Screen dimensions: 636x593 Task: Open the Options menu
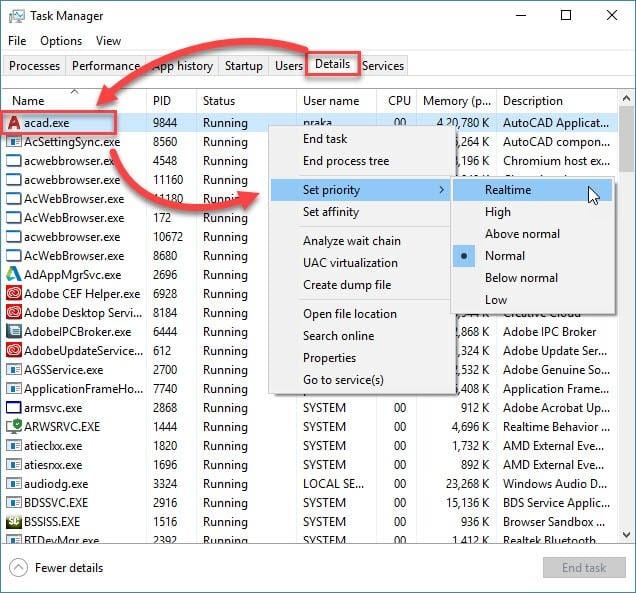coord(61,41)
